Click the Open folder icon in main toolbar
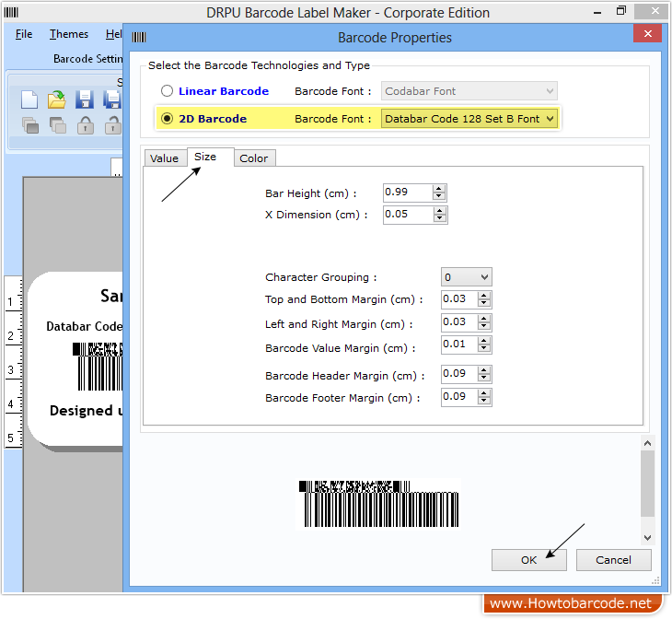This screenshot has width=672, height=619. click(56, 99)
